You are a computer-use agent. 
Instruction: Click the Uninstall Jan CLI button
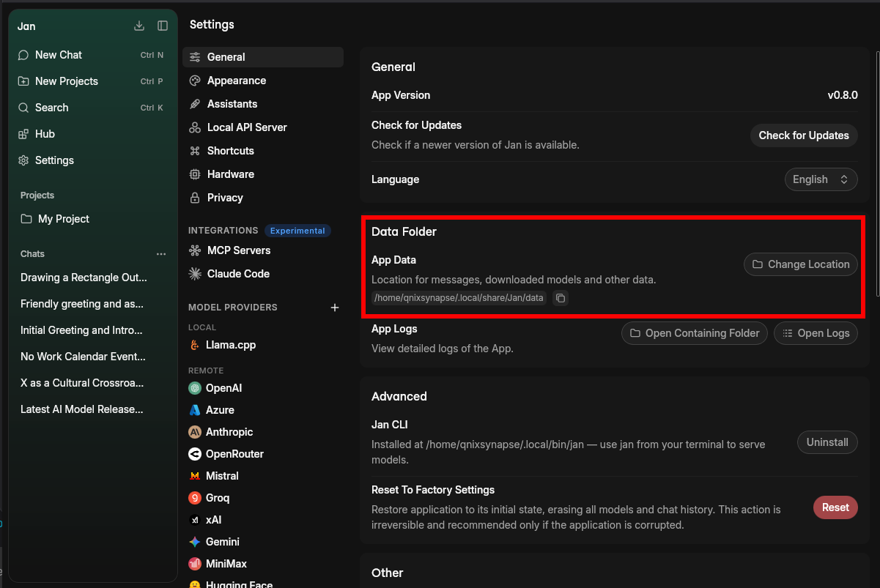coord(827,442)
